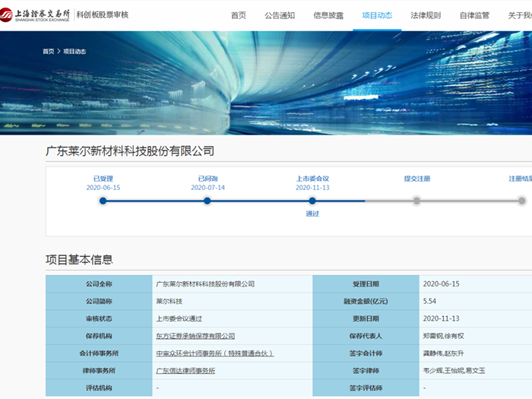The width and height of the screenshot is (532, 399).
Task: Open the 信息披露 navigation menu
Action: click(328, 15)
